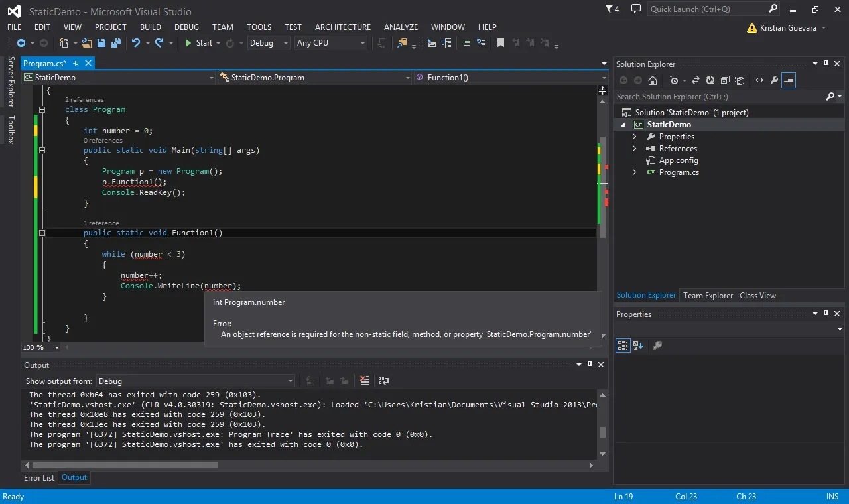Select App.config in Solution Explorer
This screenshot has width=849, height=504.
pyautogui.click(x=679, y=160)
